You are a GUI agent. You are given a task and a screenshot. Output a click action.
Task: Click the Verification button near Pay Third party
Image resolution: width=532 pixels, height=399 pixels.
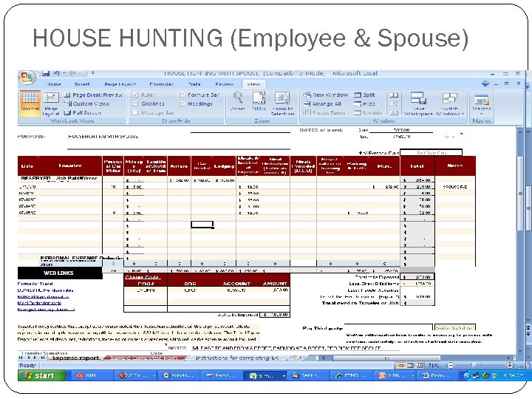[455, 328]
